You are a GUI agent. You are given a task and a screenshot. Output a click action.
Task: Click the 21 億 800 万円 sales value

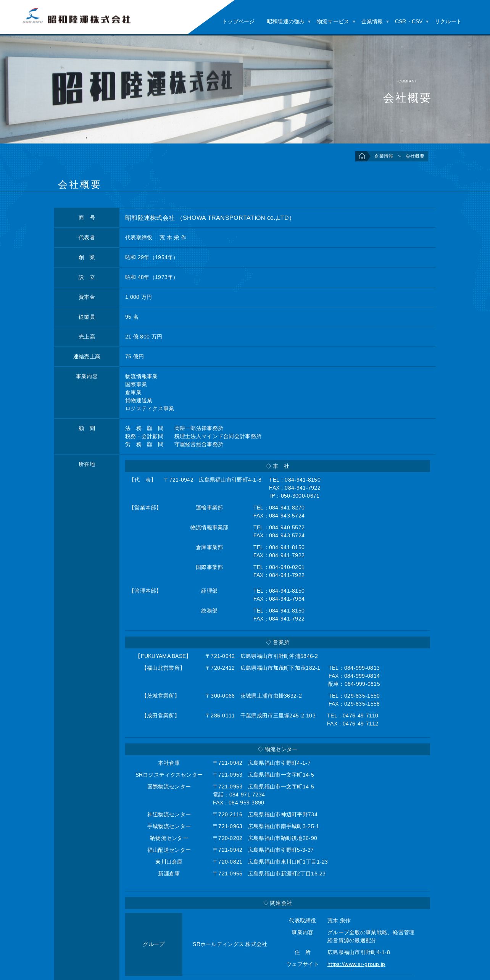(143, 337)
